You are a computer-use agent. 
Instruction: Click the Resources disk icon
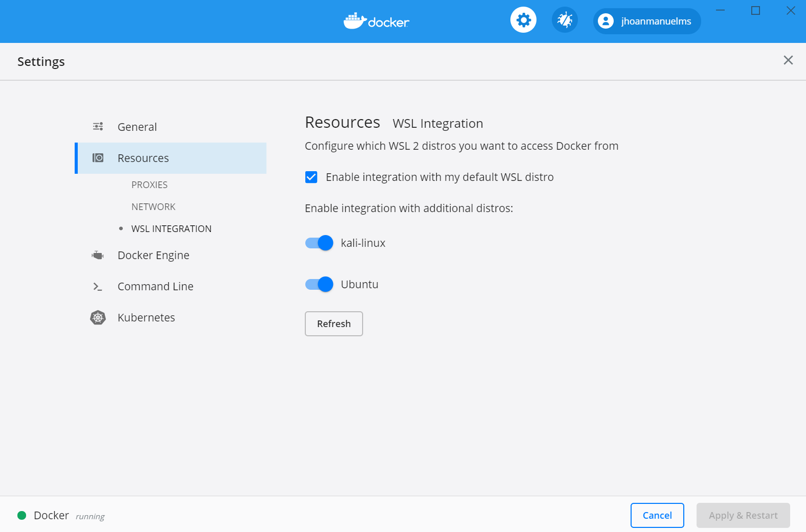coord(98,158)
